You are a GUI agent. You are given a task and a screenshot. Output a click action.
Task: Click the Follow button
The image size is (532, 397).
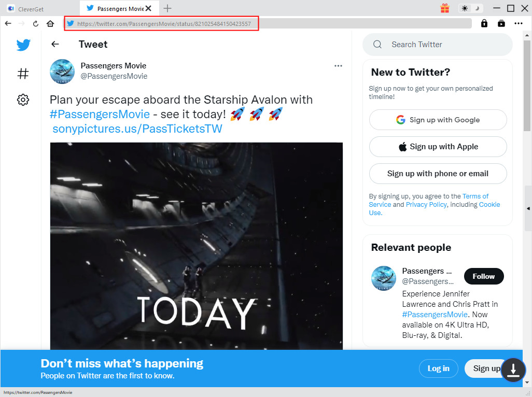coord(483,276)
